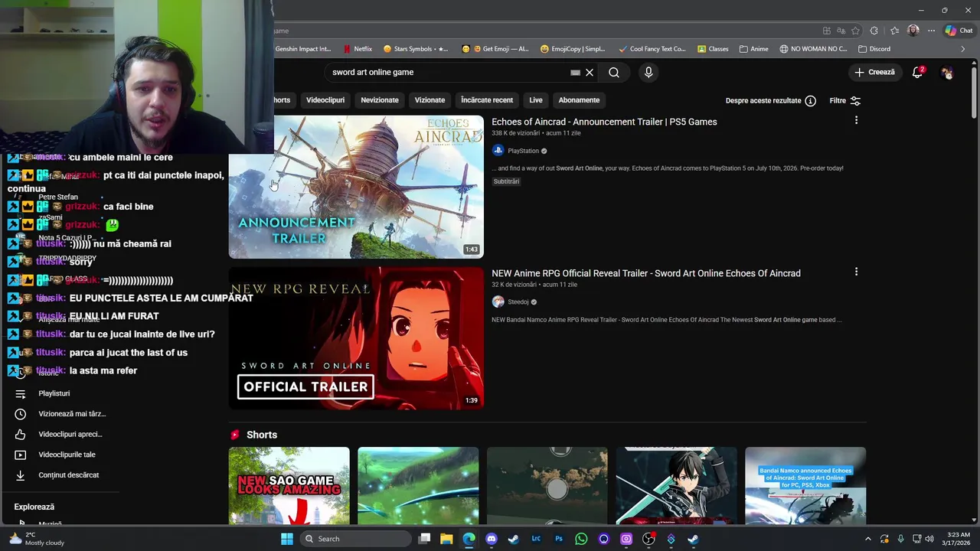
Task: Clear the search query with X
Action: tap(590, 73)
